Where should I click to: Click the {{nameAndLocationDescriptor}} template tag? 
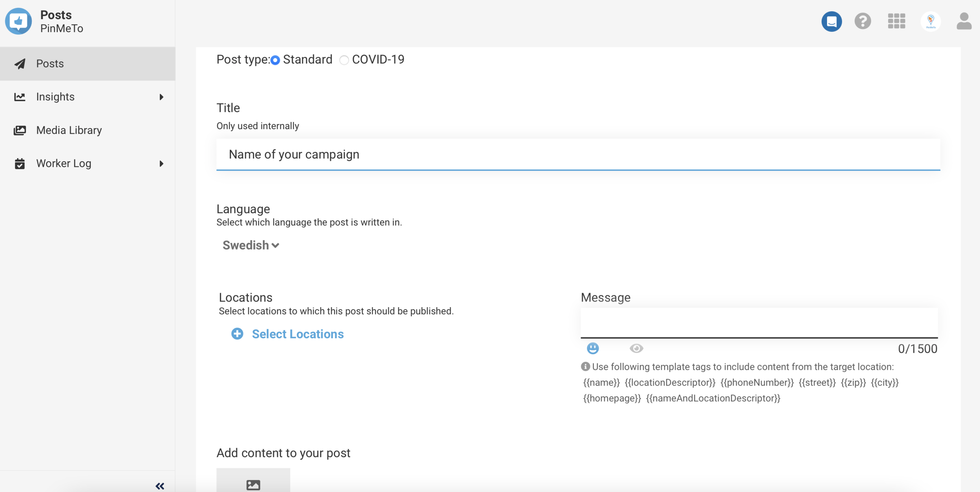713,398
